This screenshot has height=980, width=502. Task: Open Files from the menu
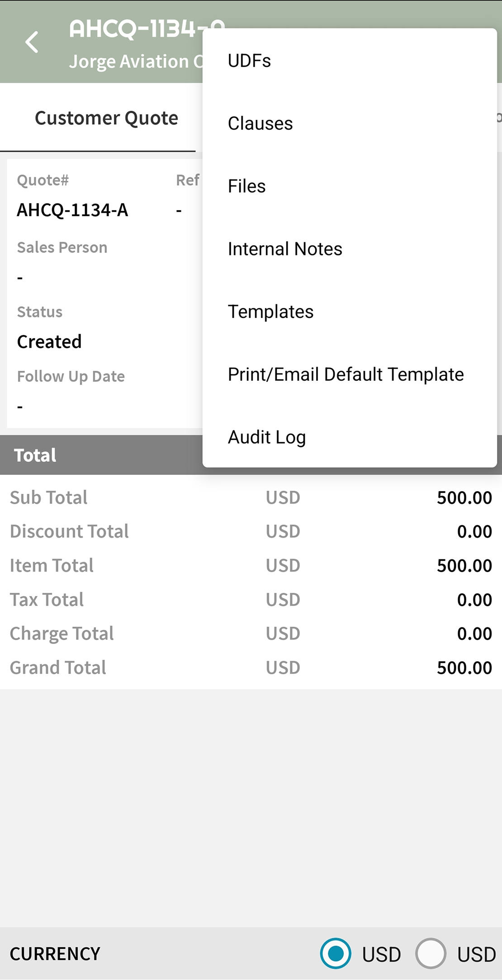246,186
